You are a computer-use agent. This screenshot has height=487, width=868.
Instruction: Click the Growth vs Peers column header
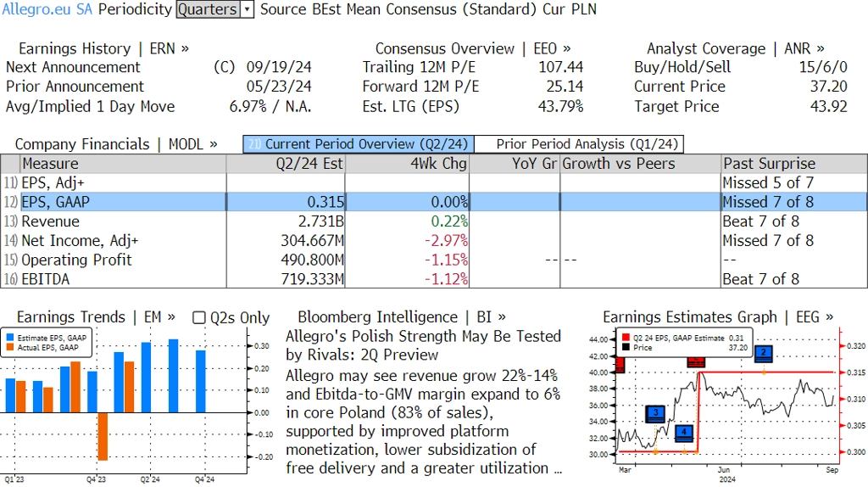641,164
